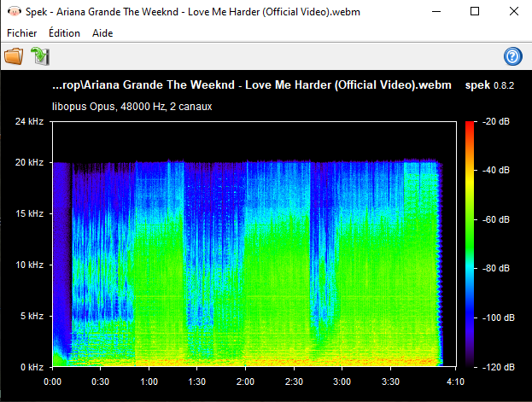The height and width of the screenshot is (402, 532).
Task: Close the Spek window
Action: point(512,12)
